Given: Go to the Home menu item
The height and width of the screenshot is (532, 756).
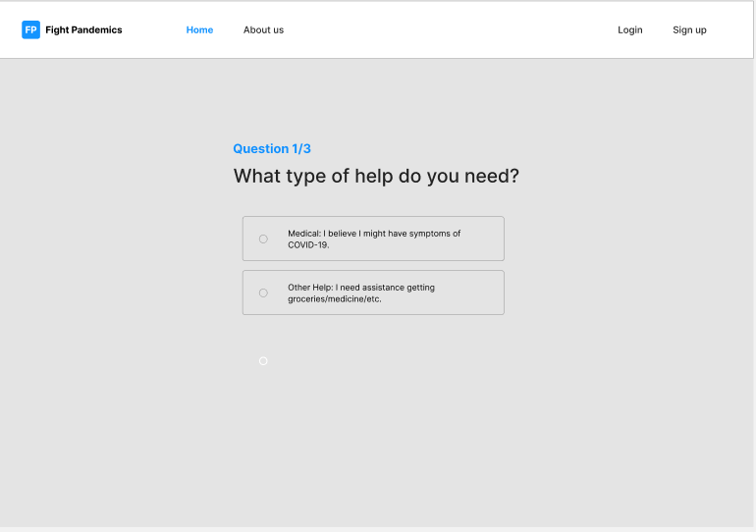Looking at the screenshot, I should click(199, 29).
